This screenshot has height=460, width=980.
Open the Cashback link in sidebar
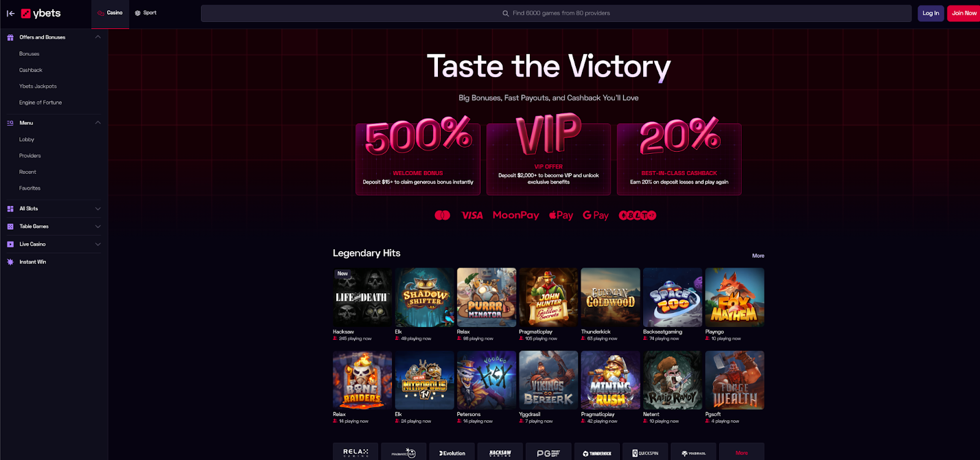[x=31, y=70]
